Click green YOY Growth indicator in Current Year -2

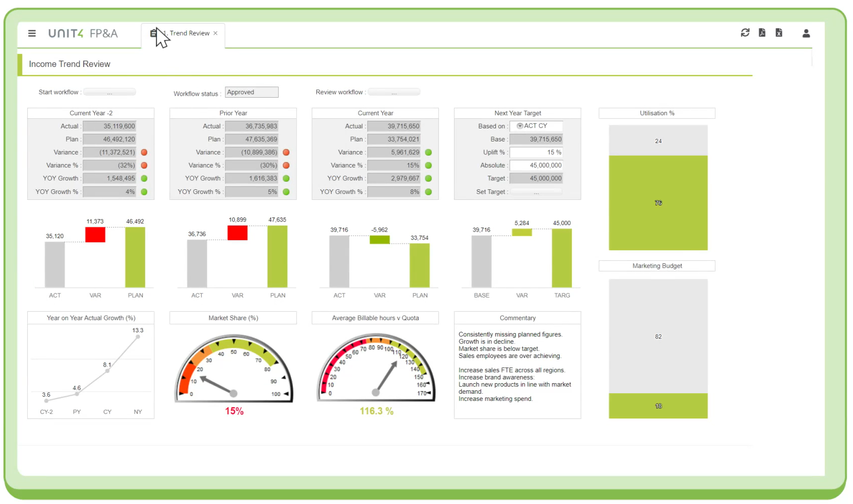click(144, 178)
